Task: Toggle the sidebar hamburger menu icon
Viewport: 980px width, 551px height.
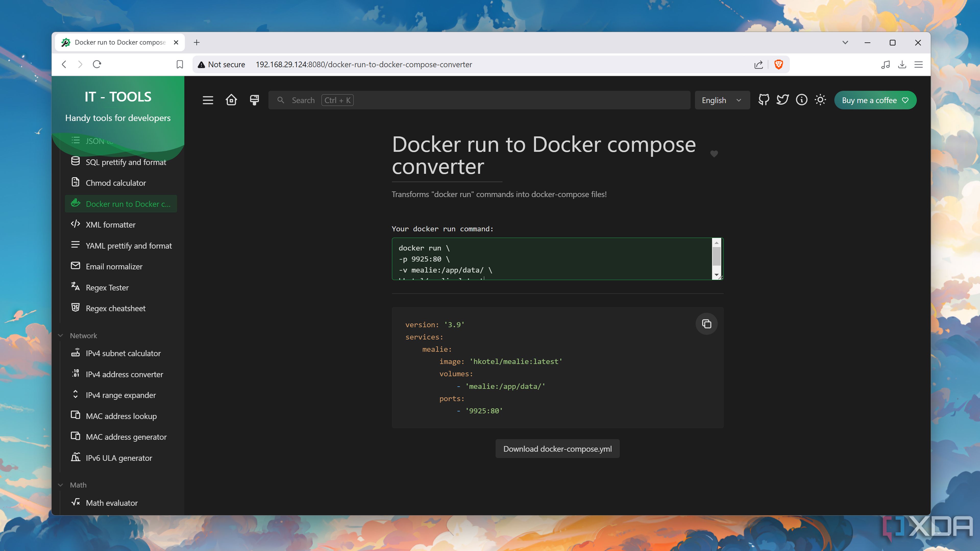Action: click(x=208, y=100)
